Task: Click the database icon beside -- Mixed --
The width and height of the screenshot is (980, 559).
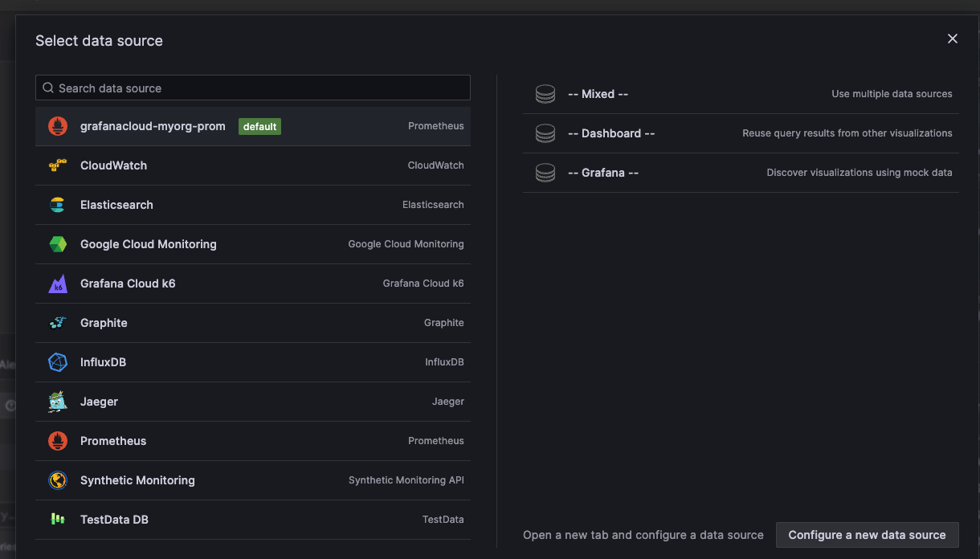Action: pyautogui.click(x=545, y=93)
